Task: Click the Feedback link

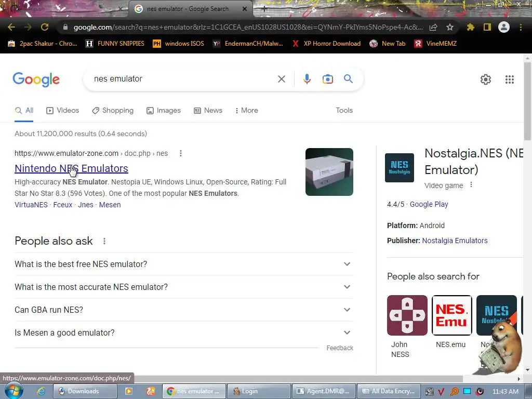Action: coord(340,348)
